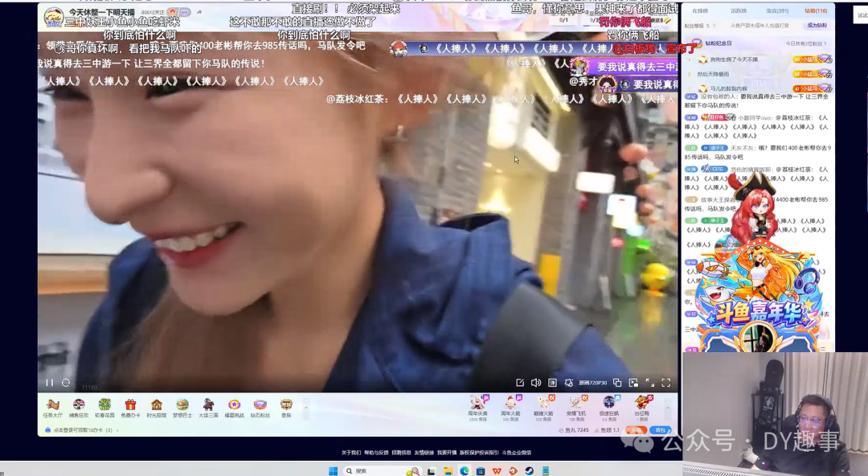Screen dimensions: 868x476
Task: Send the 受爆飞机 gift
Action: (576, 408)
